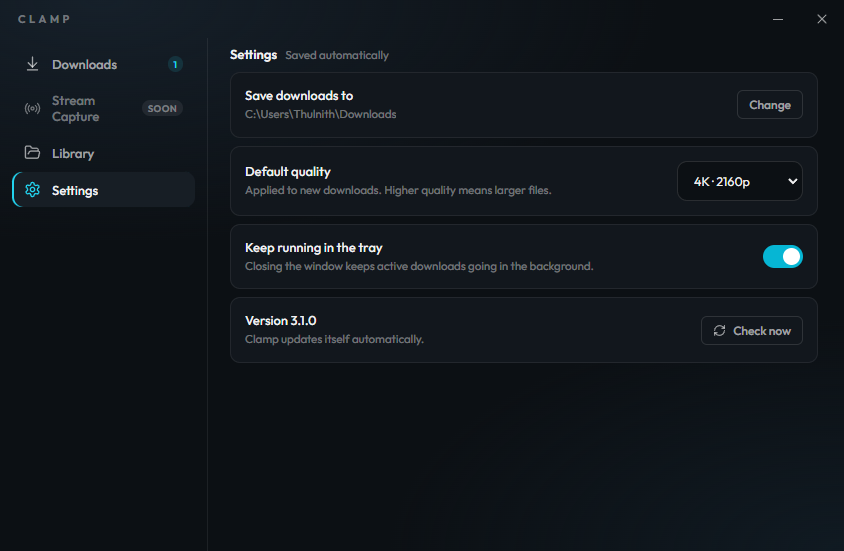Viewport: 844px width, 551px height.
Task: Click the Library folder icon
Action: (x=32, y=153)
